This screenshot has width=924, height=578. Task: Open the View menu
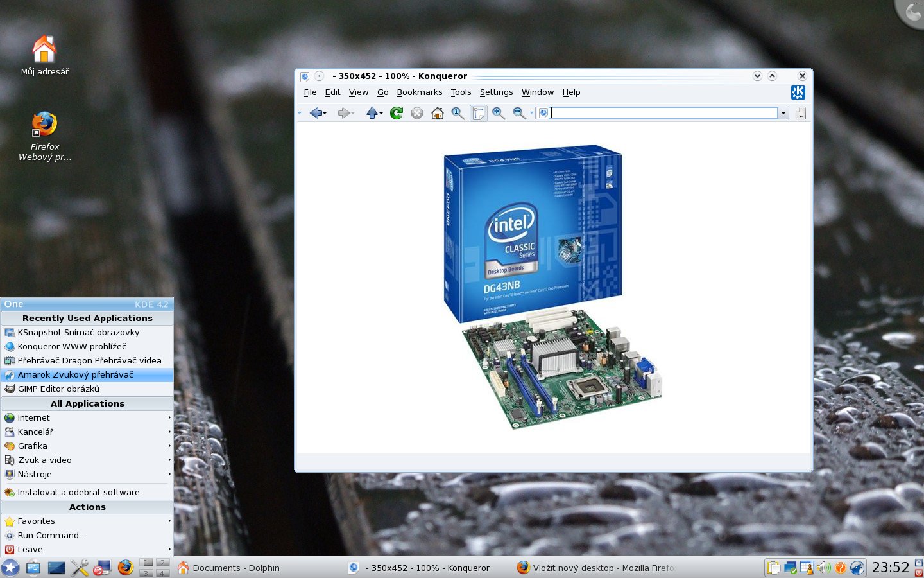(x=359, y=92)
